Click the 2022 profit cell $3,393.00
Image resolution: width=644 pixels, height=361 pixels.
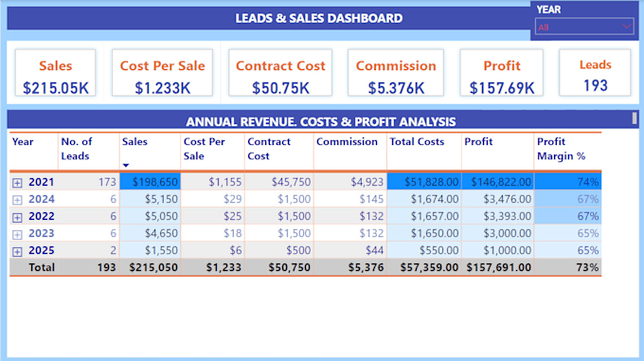[x=498, y=216]
